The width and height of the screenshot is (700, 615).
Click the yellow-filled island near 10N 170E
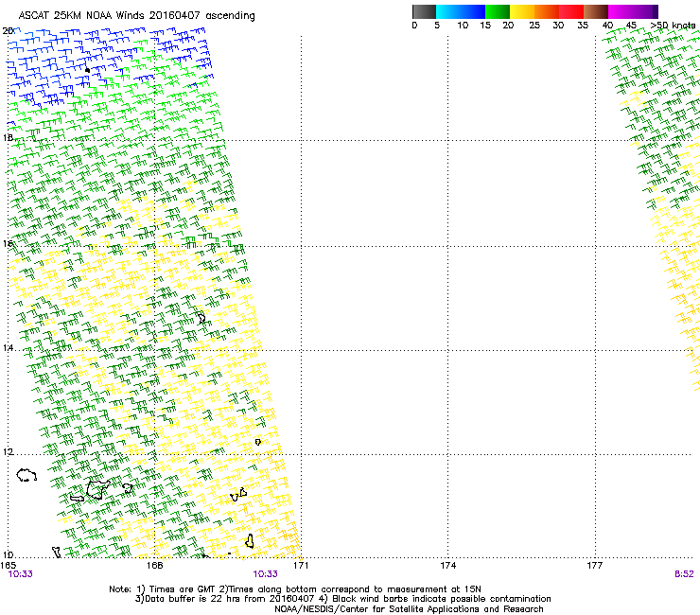pyautogui.click(x=250, y=541)
